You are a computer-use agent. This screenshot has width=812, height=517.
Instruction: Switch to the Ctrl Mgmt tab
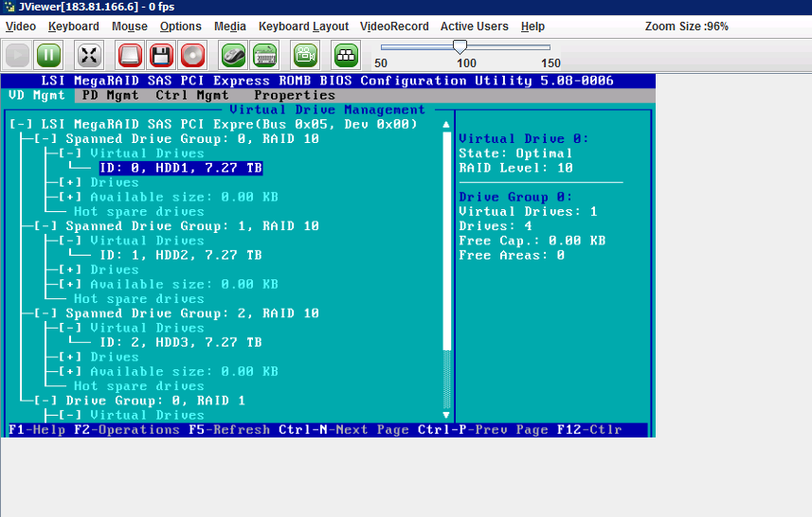point(192,96)
